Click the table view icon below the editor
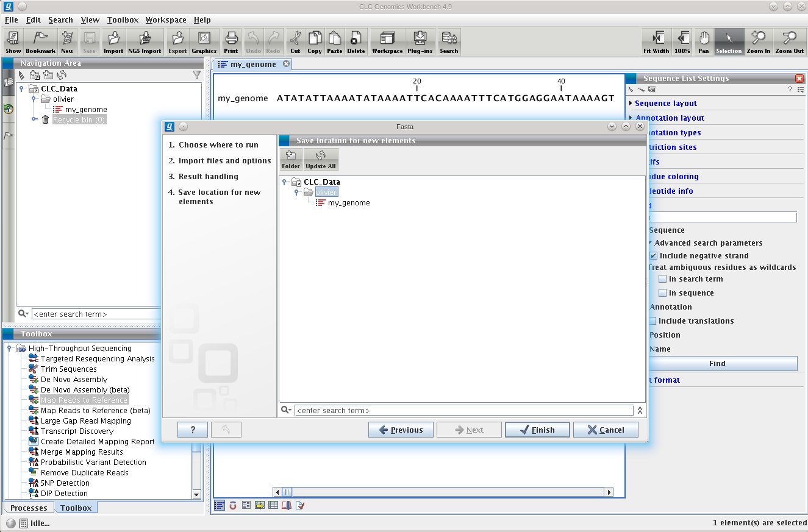The image size is (808, 532). 273,505
